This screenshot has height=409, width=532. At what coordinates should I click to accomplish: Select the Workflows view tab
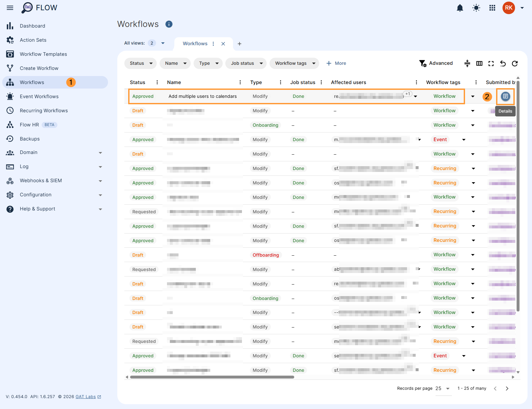pyautogui.click(x=195, y=44)
